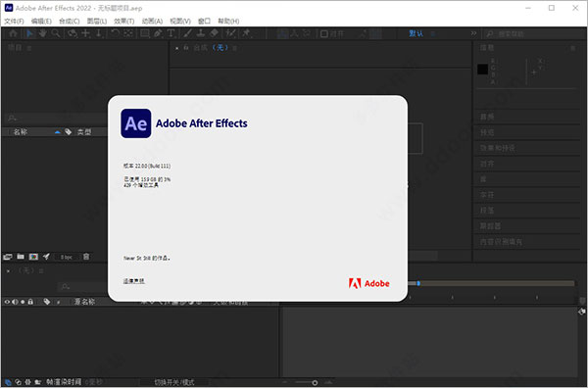Click the Project panel search field
Screen dimensions: 588x388
pyautogui.click(x=56, y=119)
